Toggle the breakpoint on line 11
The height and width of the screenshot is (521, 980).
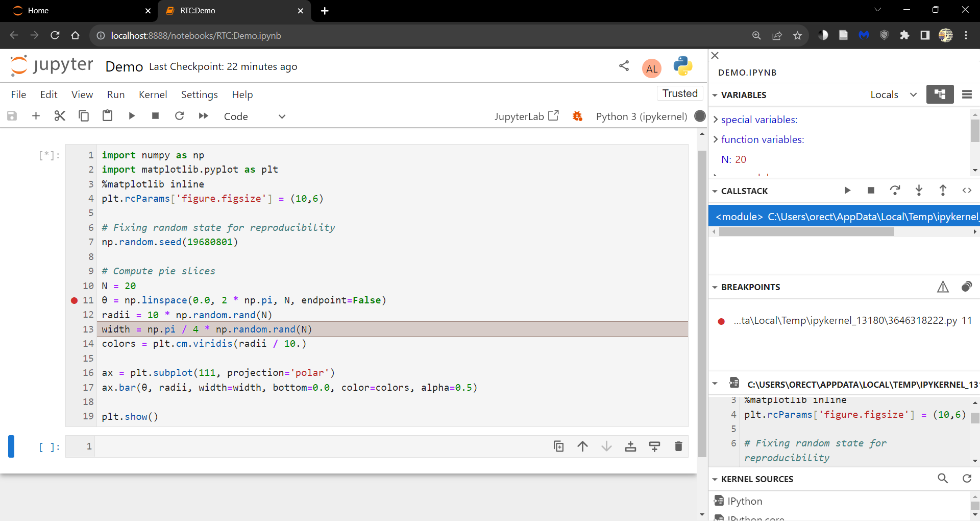(74, 301)
